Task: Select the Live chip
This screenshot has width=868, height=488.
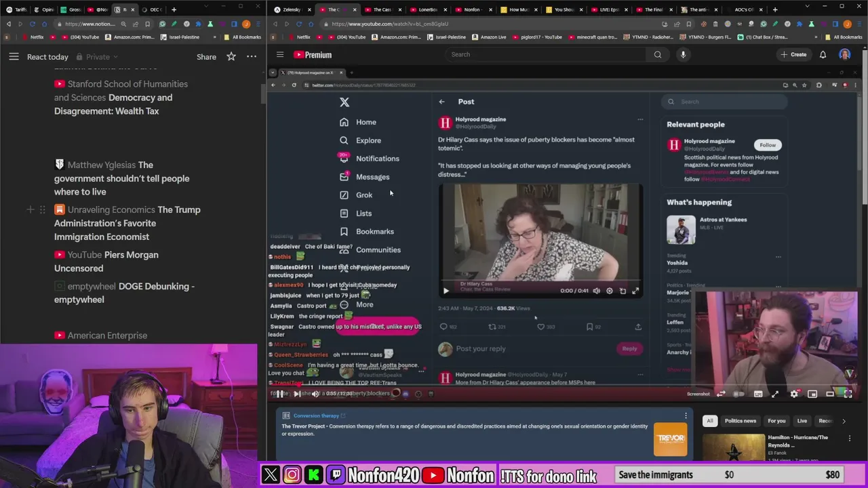Action: pyautogui.click(x=802, y=421)
